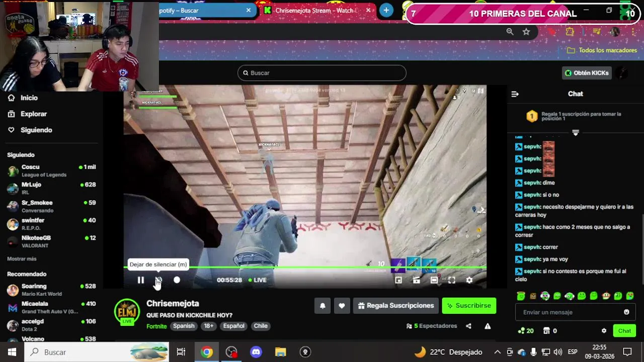The image size is (644, 362).
Task: Insert the first green emote in chat
Action: (x=521, y=296)
